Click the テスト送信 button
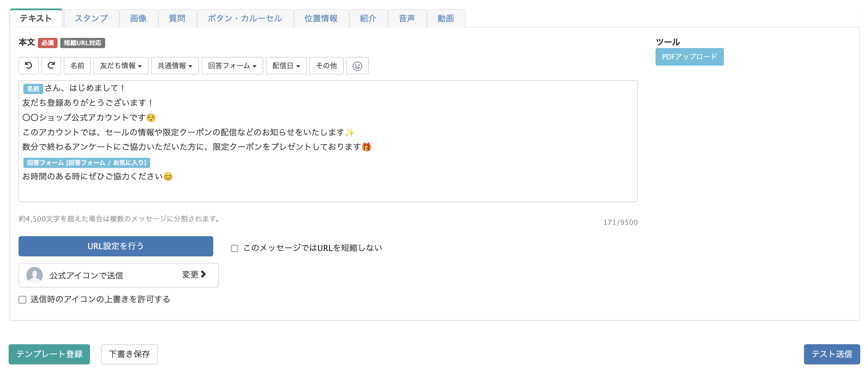868x373 pixels. [831, 354]
